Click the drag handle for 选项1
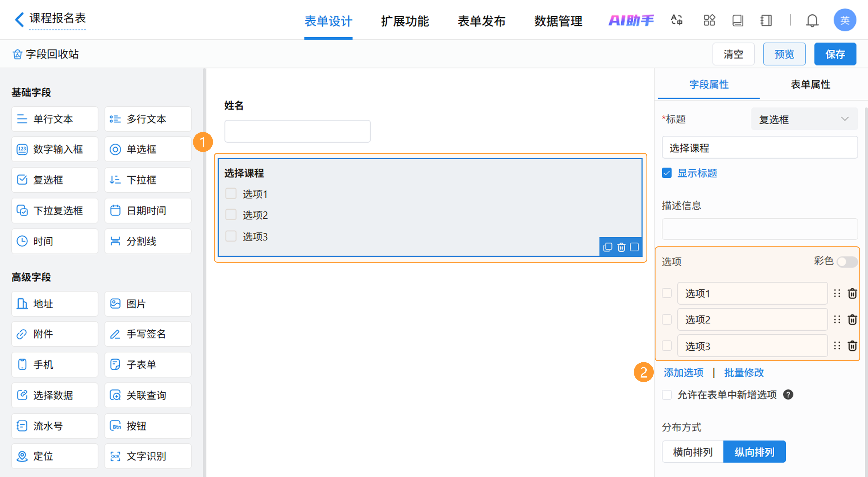The height and width of the screenshot is (477, 868). click(x=837, y=293)
